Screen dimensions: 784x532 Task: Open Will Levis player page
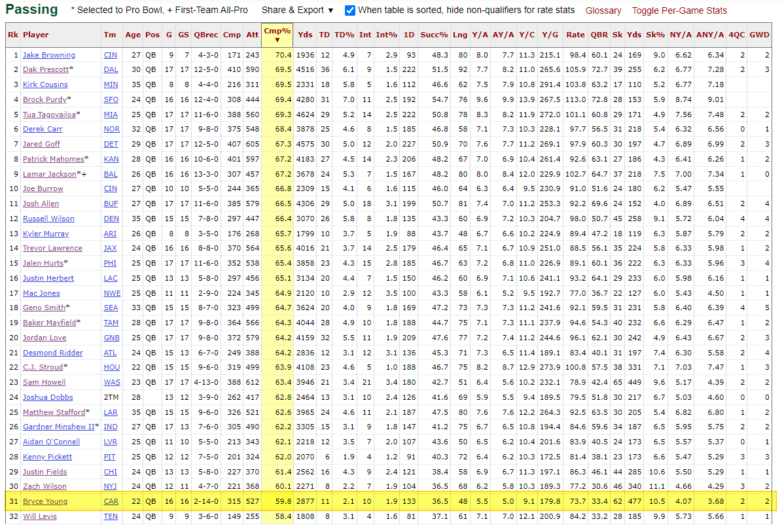tap(40, 516)
